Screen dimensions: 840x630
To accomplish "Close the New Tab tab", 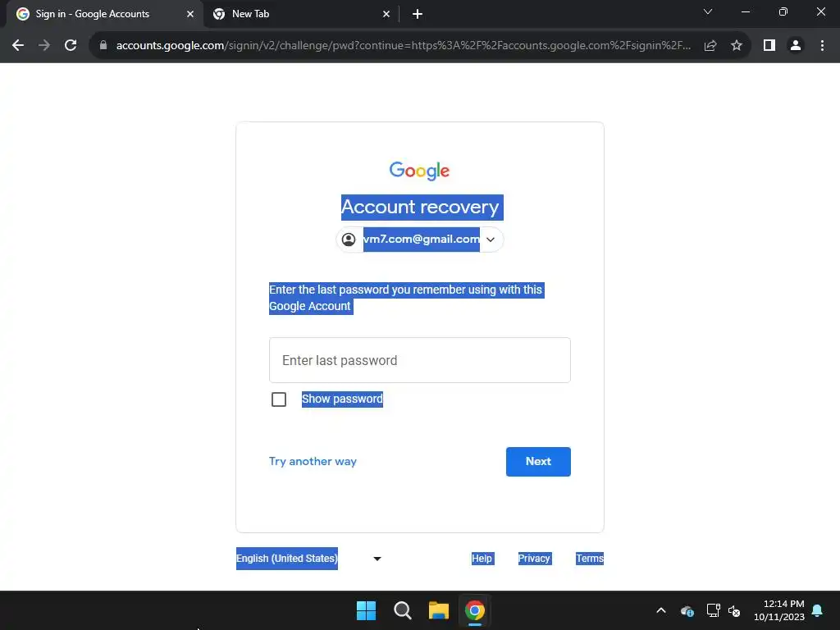I will point(386,15).
